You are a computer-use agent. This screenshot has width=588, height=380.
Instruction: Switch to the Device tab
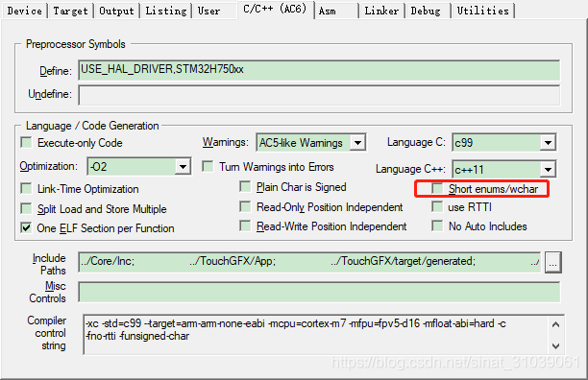click(x=25, y=11)
